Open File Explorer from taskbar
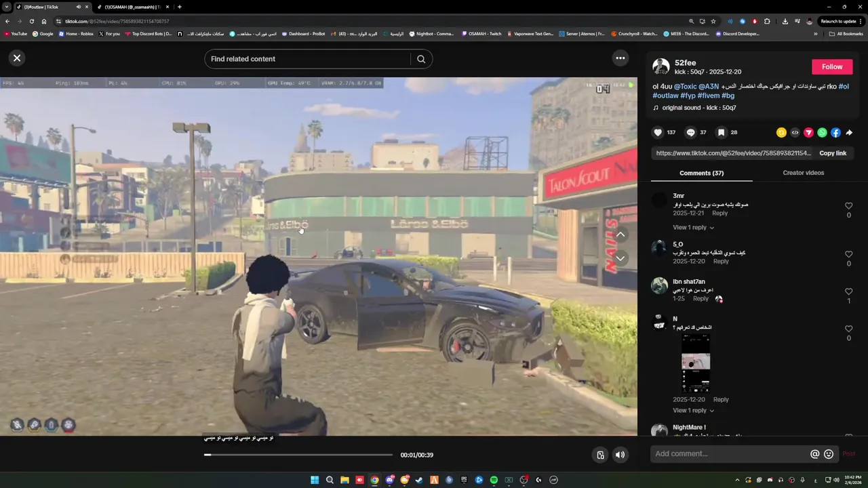This screenshot has height=488, width=868. pyautogui.click(x=344, y=480)
